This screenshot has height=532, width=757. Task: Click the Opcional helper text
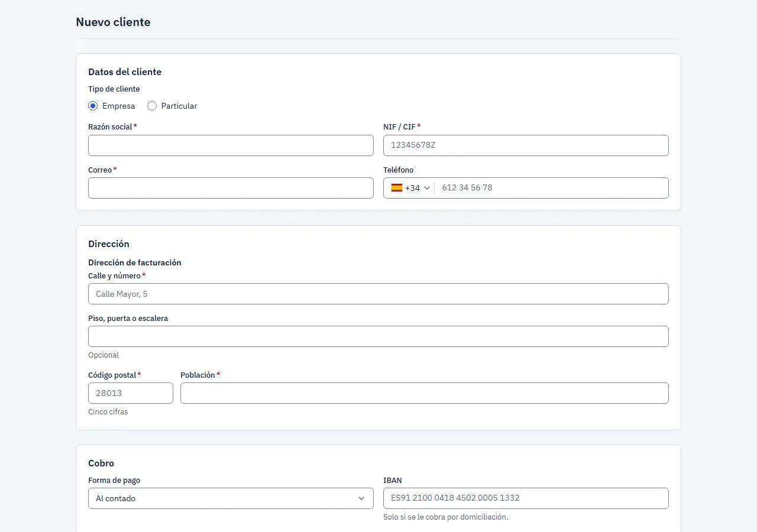(x=103, y=355)
